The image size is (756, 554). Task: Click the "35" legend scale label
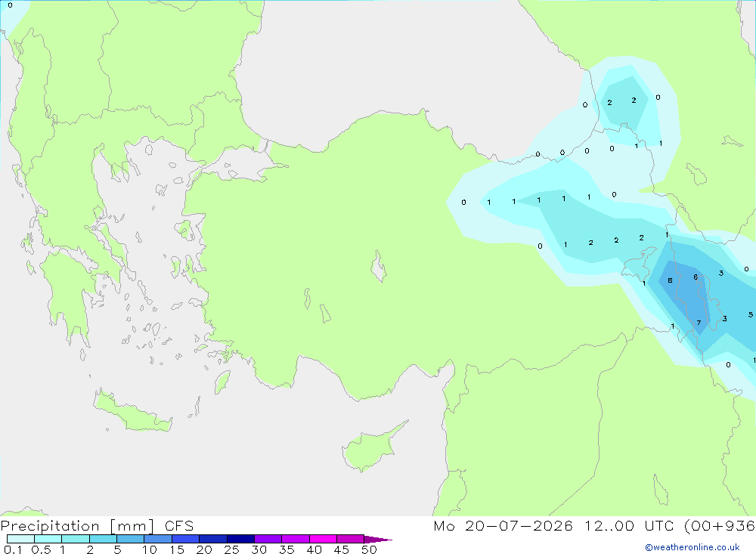[287, 549]
